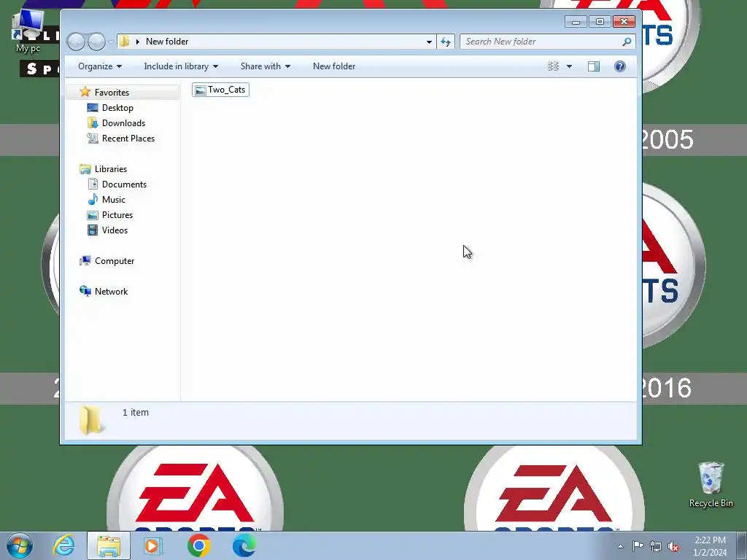The image size is (747, 560).
Task: Toggle the preview pane button
Action: point(594,66)
